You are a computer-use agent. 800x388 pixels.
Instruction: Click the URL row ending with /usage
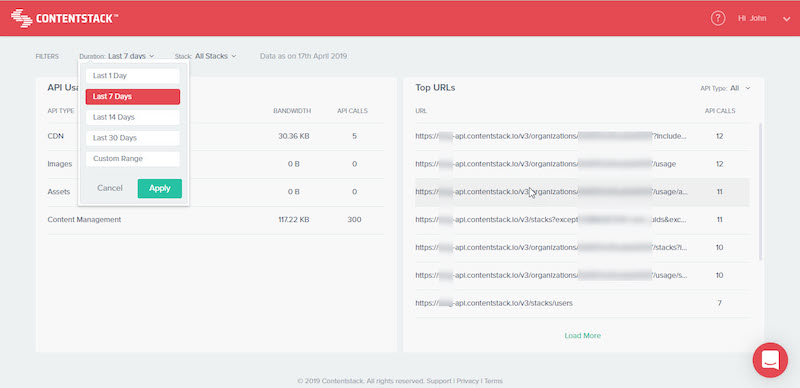pyautogui.click(x=582, y=164)
